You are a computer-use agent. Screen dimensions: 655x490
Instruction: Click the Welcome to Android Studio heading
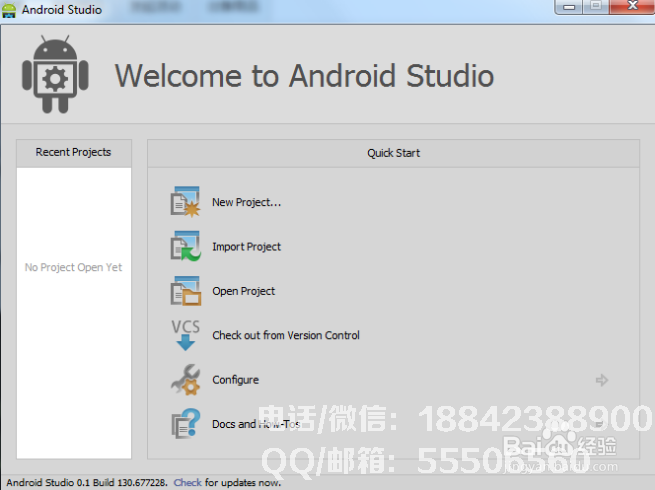click(305, 76)
